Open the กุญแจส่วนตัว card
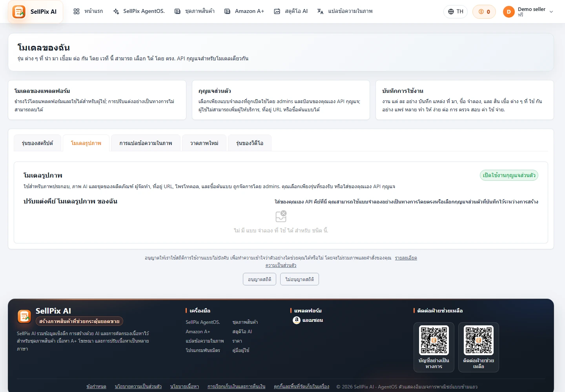565x392 pixels. point(281,100)
